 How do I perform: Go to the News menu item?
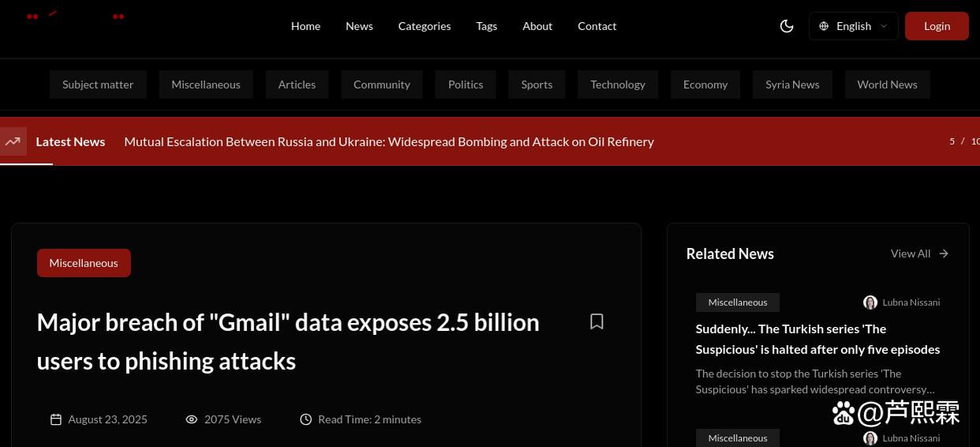(x=359, y=26)
